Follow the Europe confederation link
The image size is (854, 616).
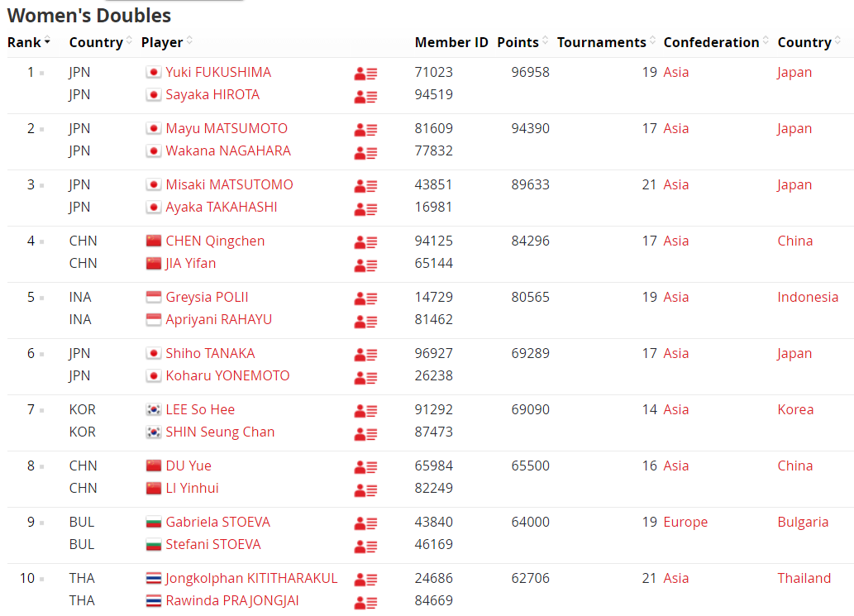point(685,523)
